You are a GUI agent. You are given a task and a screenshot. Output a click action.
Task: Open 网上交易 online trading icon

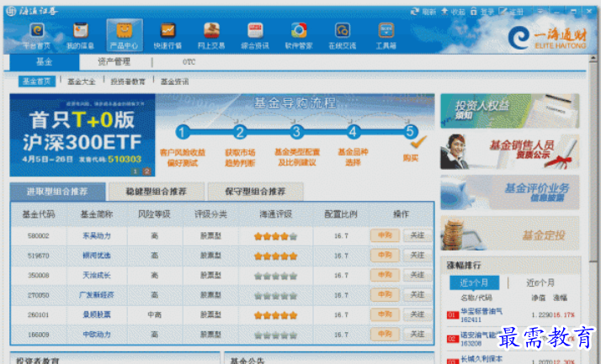tap(211, 35)
